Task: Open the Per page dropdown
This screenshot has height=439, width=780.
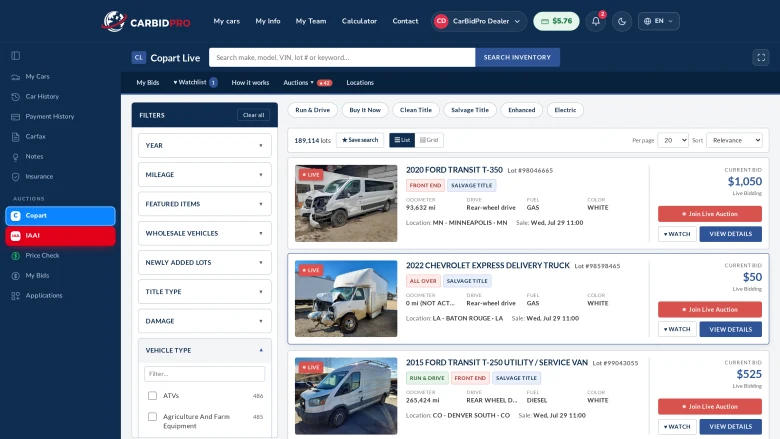Action: [673, 140]
